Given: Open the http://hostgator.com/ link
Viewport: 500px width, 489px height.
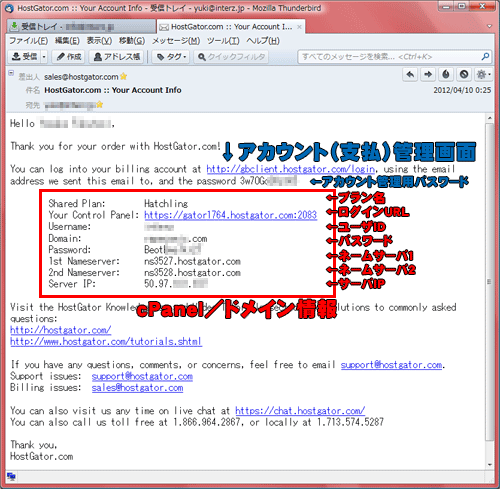Looking at the screenshot, I should 61,330.
